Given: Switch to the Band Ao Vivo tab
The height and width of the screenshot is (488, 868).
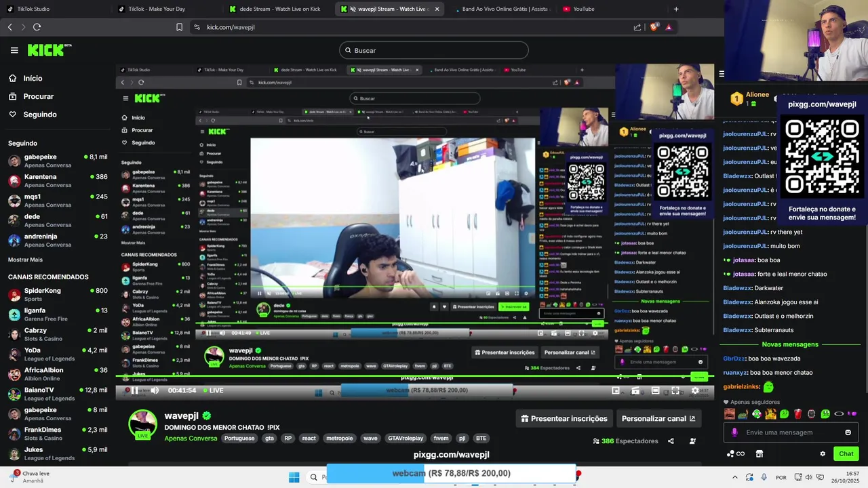Looking at the screenshot, I should point(502,9).
